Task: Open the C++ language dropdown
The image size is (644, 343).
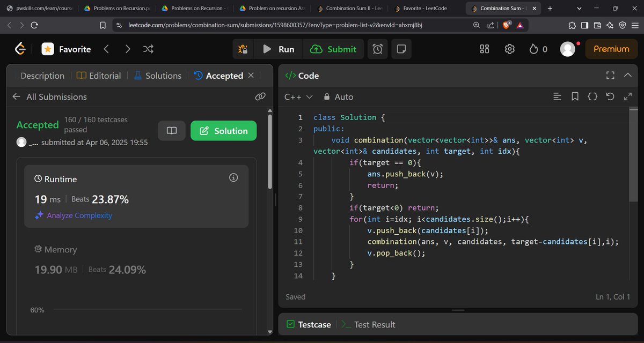Action: click(298, 97)
